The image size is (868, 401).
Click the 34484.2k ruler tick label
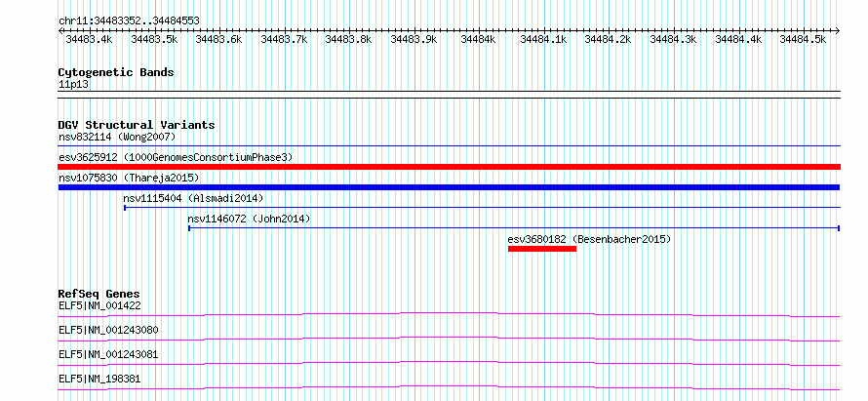[x=608, y=39]
